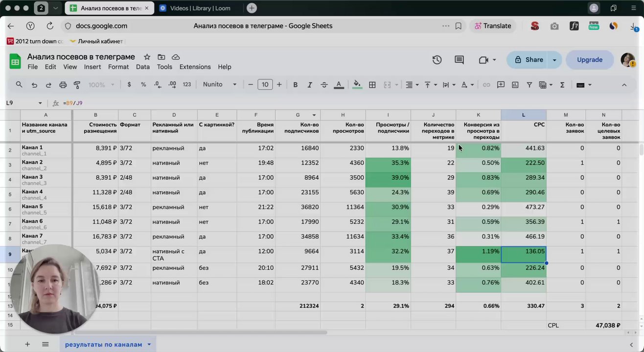Click the create filter icon

tap(529, 85)
